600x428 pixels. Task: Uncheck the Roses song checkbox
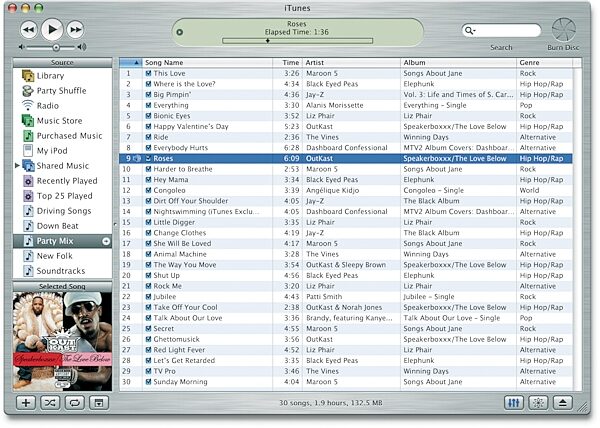[x=148, y=158]
